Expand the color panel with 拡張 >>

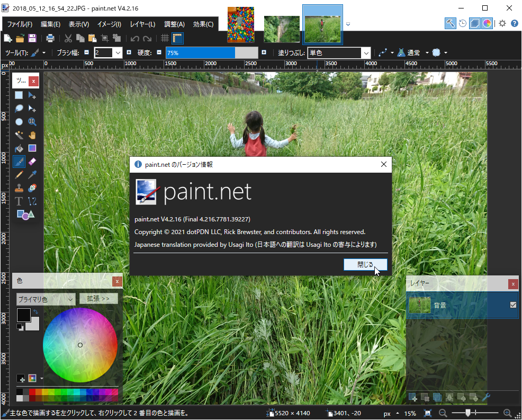[x=98, y=298]
